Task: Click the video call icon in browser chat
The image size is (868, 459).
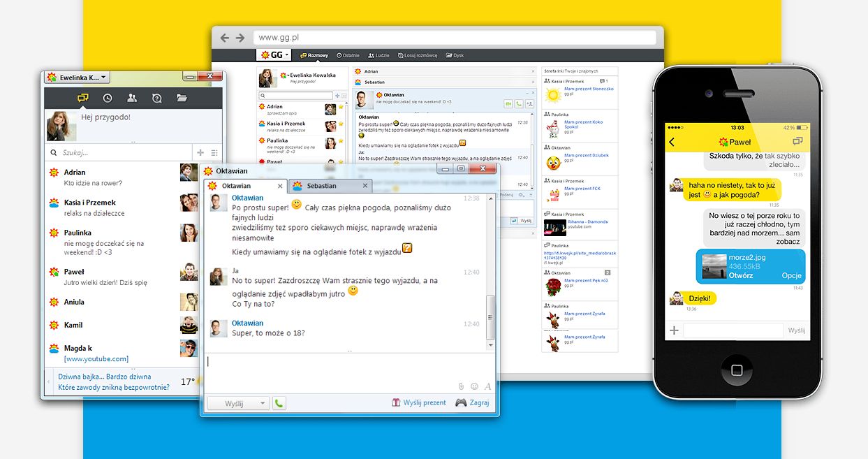Action: coord(508,103)
